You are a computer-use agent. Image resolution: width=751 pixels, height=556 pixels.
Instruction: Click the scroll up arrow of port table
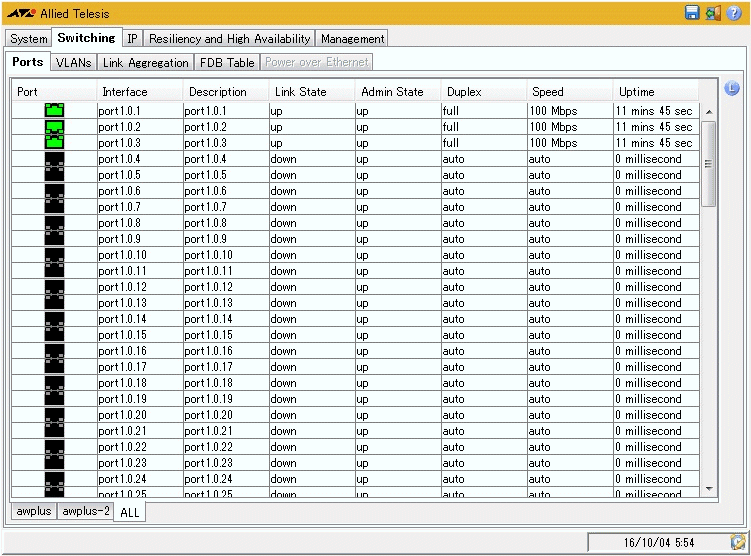click(709, 112)
